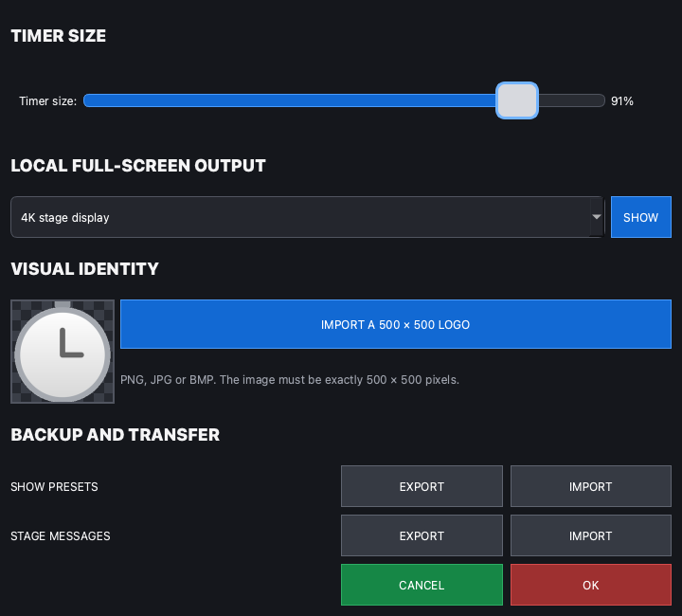
Task: Click the STAGE MESSAGES label
Action: coord(61,535)
